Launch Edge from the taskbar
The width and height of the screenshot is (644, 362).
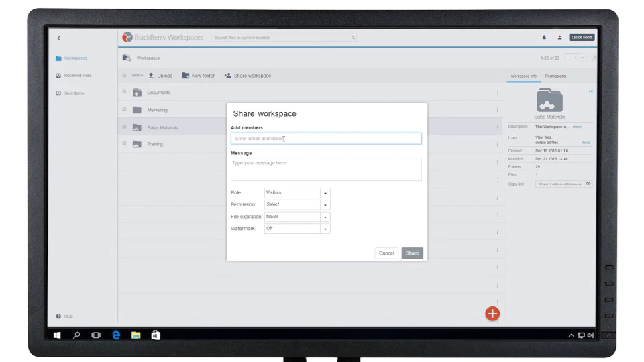116,335
